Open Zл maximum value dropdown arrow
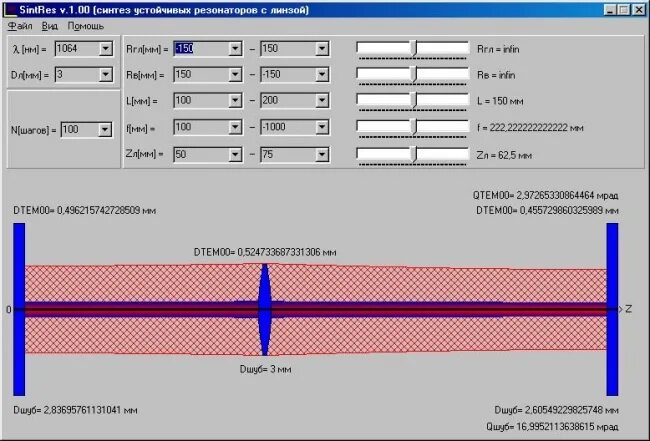This screenshot has width=650, height=441. pos(322,155)
